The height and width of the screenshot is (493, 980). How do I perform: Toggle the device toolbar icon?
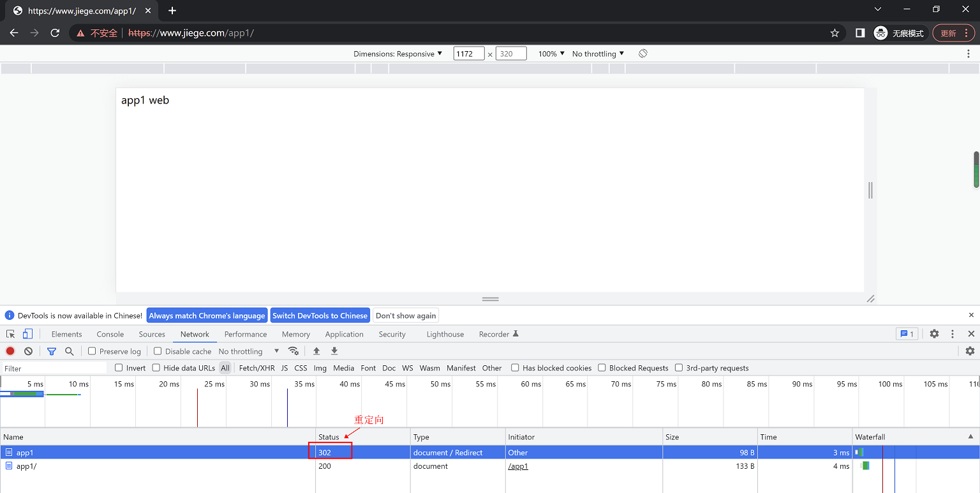27,334
